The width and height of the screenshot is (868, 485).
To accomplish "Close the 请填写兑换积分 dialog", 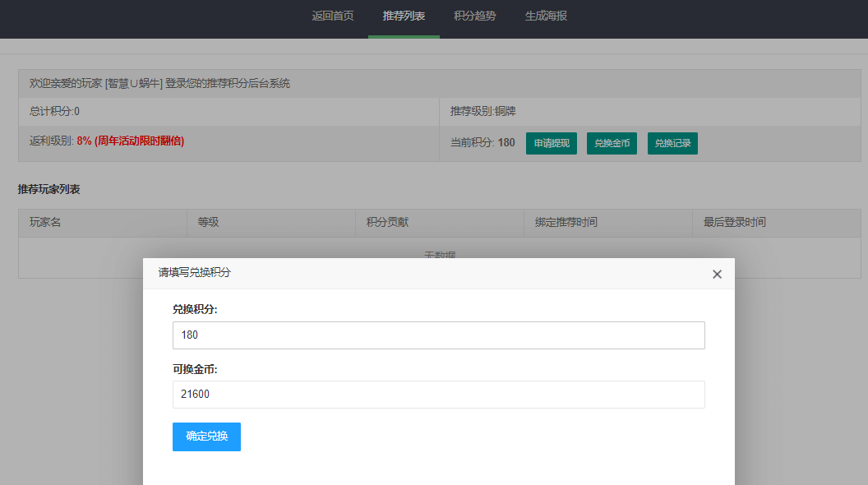I will pyautogui.click(x=717, y=274).
